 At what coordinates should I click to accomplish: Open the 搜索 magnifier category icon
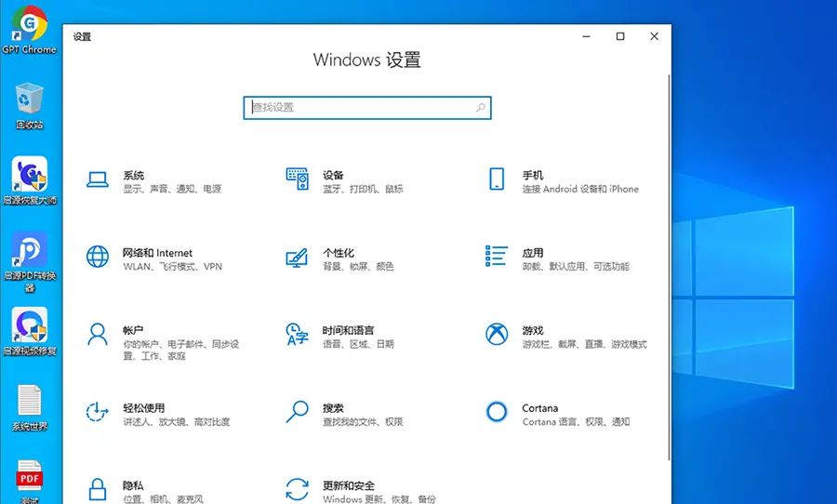298,412
